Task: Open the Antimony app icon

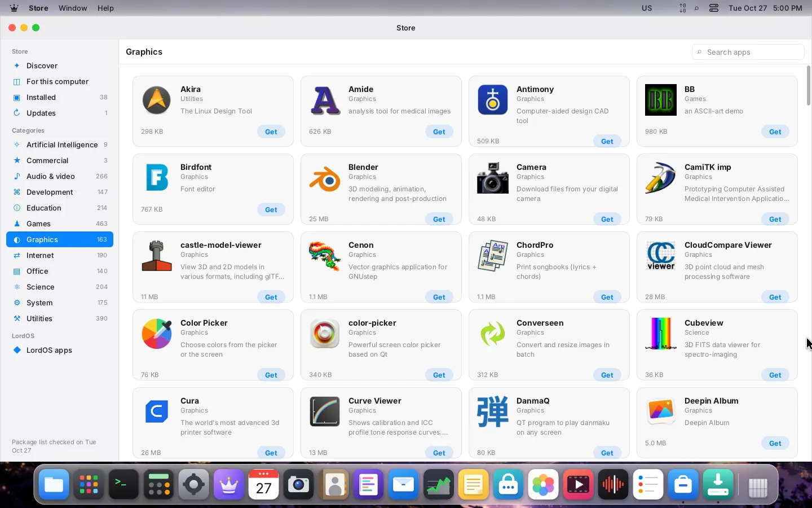Action: pyautogui.click(x=493, y=100)
